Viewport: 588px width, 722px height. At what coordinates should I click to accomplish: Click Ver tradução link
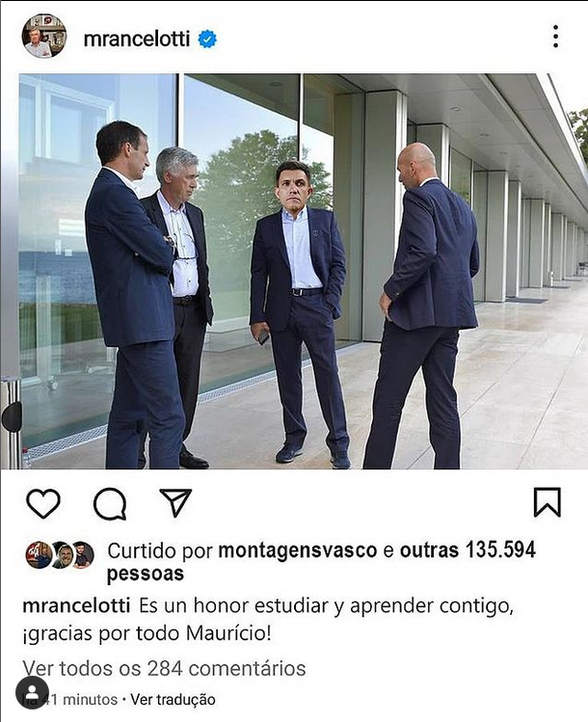[173, 700]
